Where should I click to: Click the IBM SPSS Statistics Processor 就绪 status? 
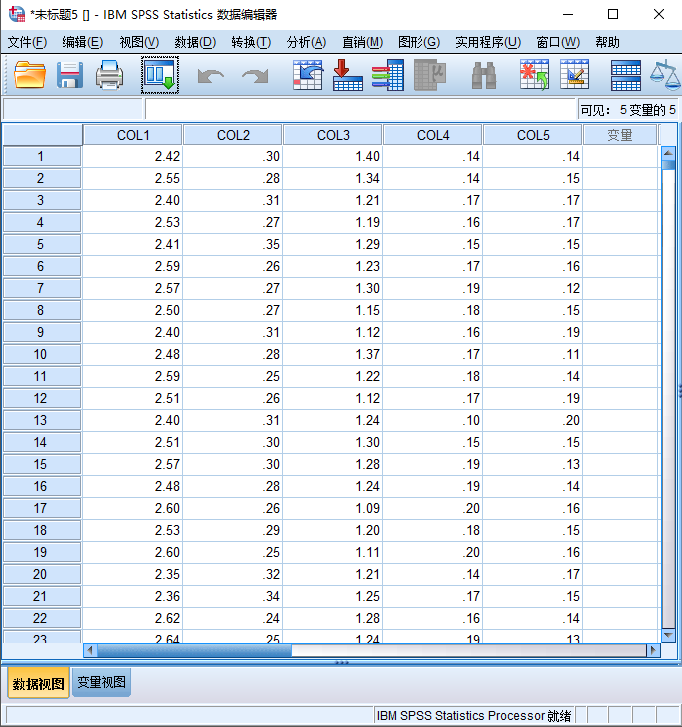(473, 715)
